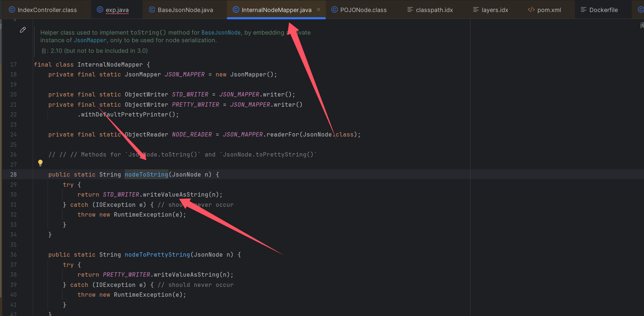Open the exp.java tab
Image resolution: width=644 pixels, height=316 pixels.
[x=113, y=10]
